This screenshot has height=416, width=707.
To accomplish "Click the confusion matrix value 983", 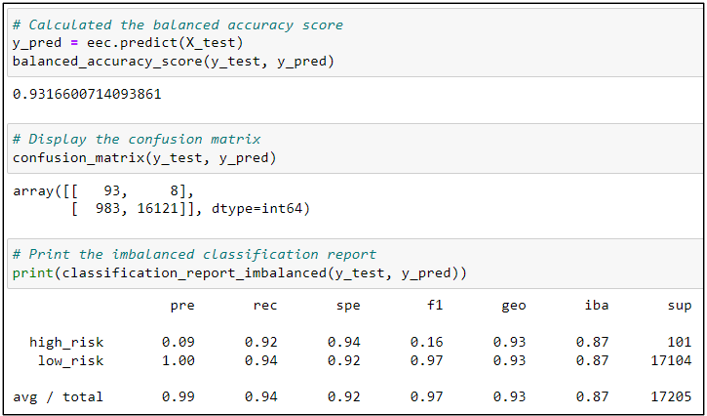I will [108, 210].
